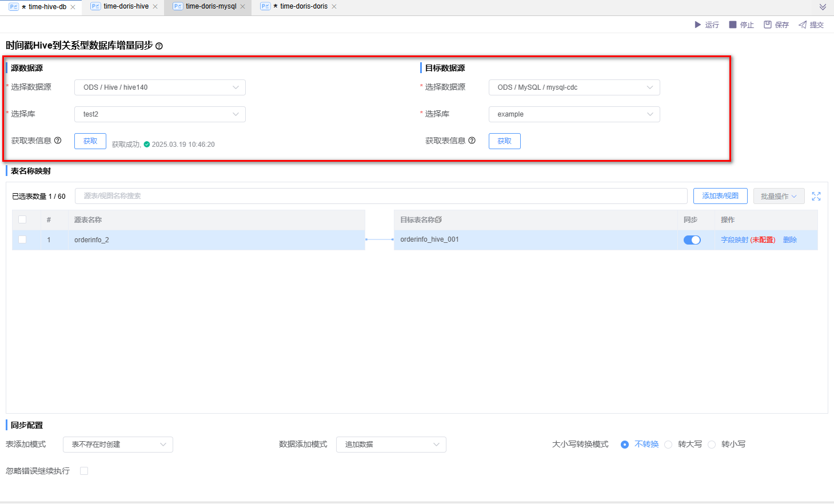834x504 pixels.
Task: Click the 添加表/视图 button
Action: tap(720, 196)
